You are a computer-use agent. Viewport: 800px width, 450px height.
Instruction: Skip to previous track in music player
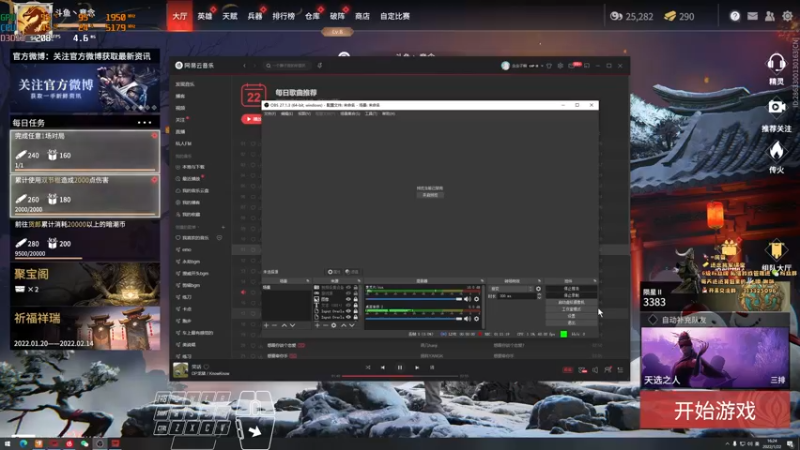click(x=383, y=367)
